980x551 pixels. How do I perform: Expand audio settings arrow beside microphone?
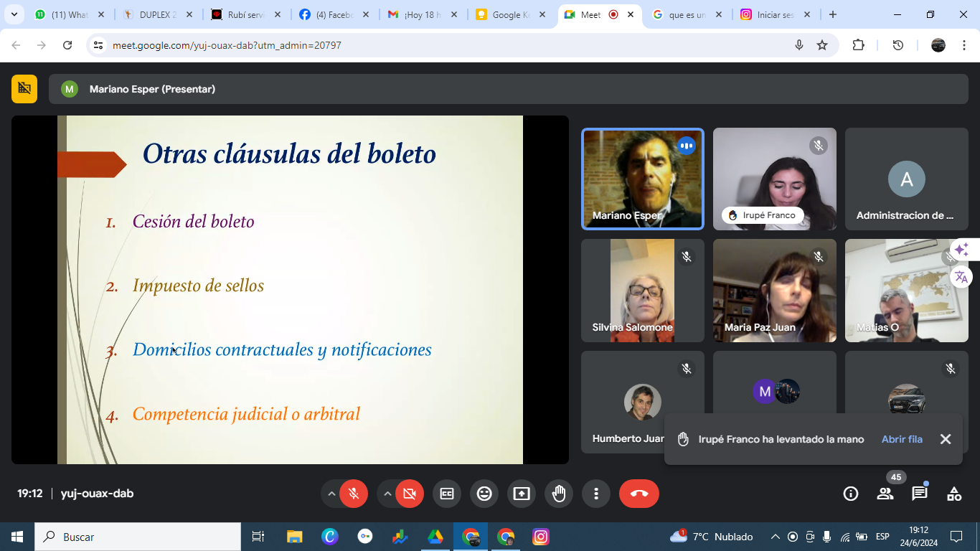(x=331, y=494)
